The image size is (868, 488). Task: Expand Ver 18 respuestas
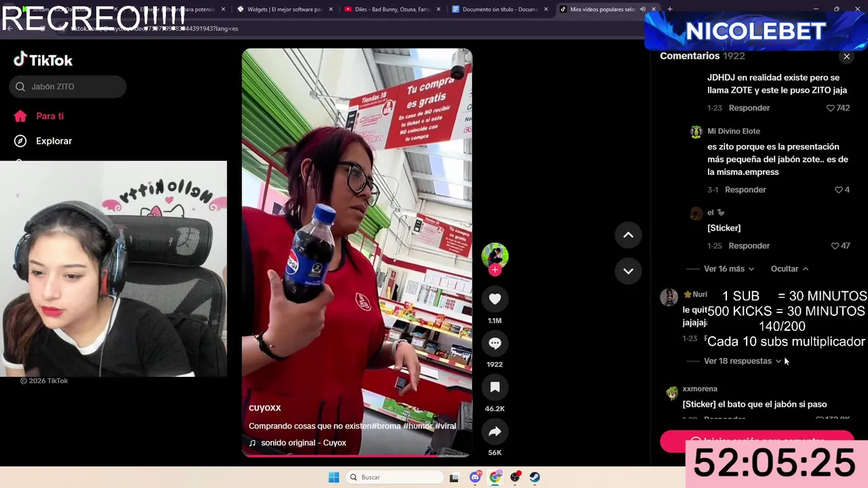pos(743,361)
